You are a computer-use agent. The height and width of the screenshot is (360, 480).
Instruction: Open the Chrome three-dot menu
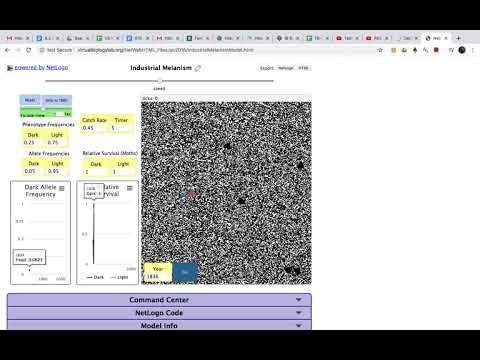click(x=473, y=50)
